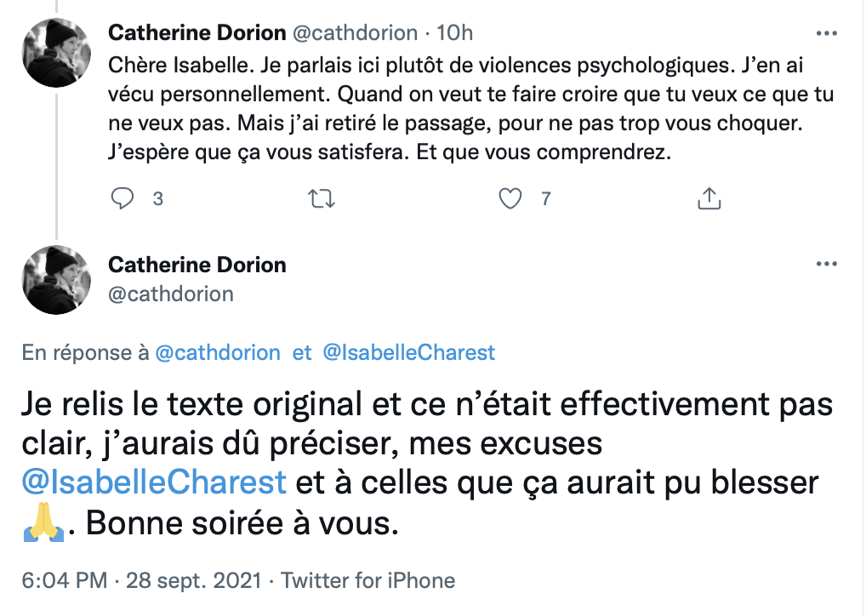Image resolution: width=866 pixels, height=616 pixels.
Task: Open the three-dot menu on top tweet
Action: [x=827, y=34]
